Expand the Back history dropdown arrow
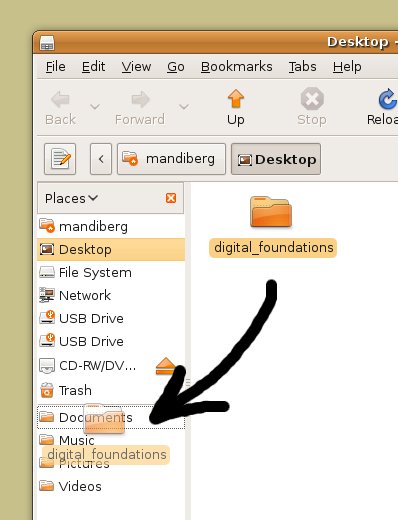Screen dimensions: 398x520 [x=95, y=107]
